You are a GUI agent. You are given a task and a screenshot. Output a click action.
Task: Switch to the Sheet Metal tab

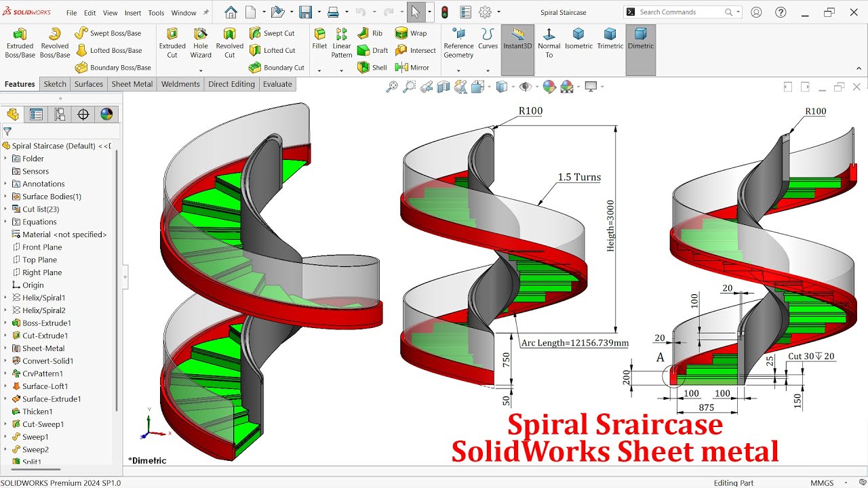click(132, 84)
